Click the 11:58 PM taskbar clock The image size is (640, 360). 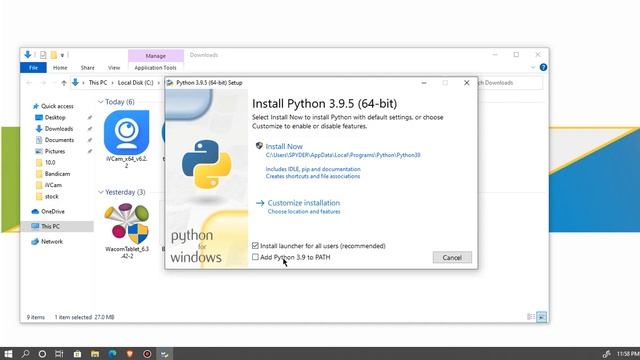(628, 354)
